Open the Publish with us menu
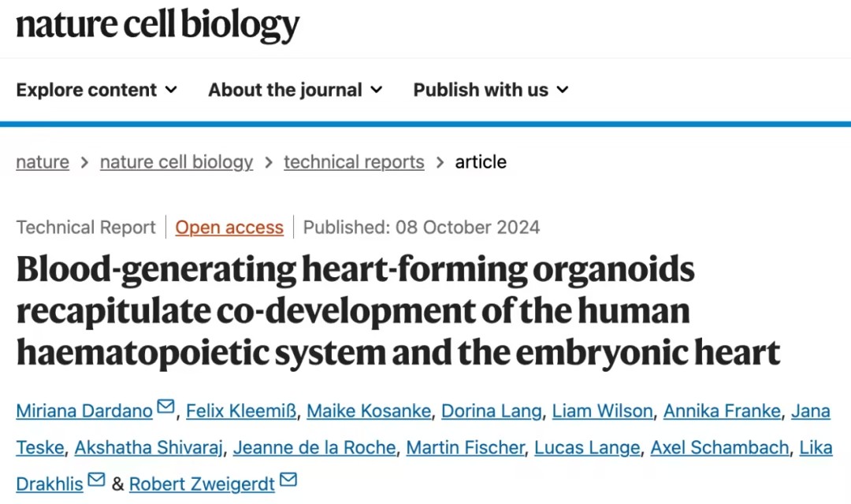The height and width of the screenshot is (504, 851). click(x=491, y=90)
